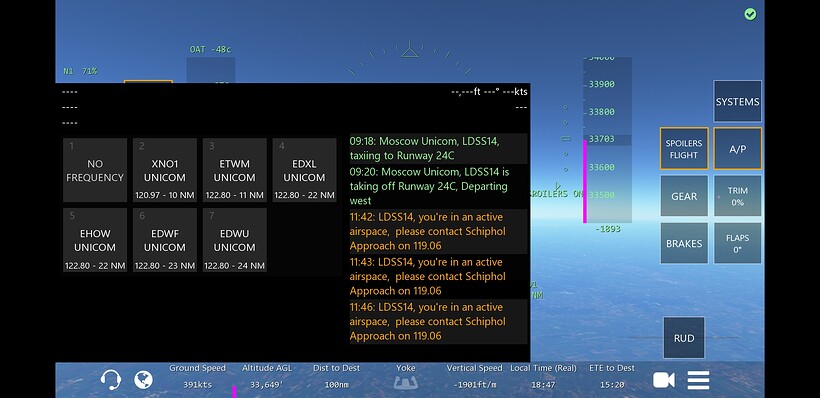Tap the Vertical Speed readout
Image resolution: width=820 pixels, height=398 pixels.
(x=474, y=376)
